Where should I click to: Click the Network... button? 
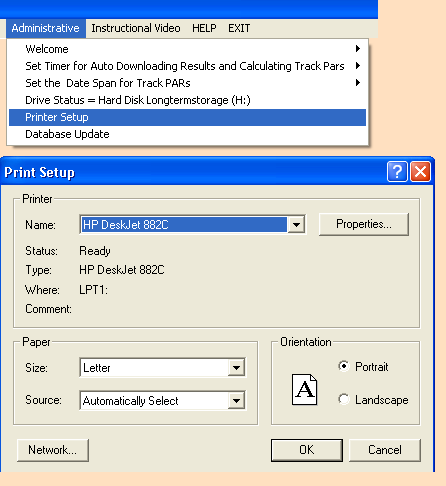pos(53,450)
